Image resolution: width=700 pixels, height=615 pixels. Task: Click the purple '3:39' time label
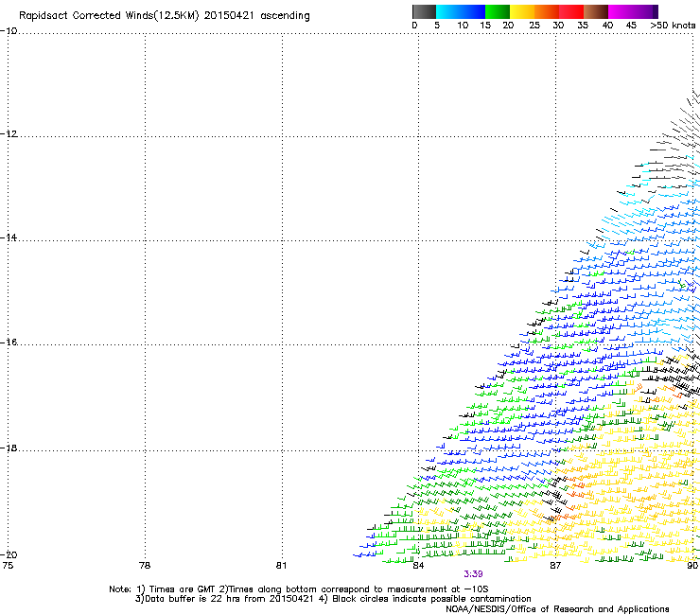pyautogui.click(x=473, y=574)
